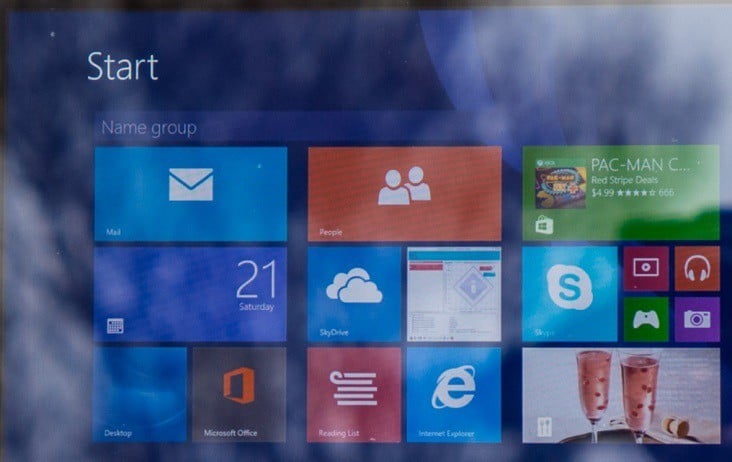Launch the Microsoft Office tile
This screenshot has width=732, height=462.
(239, 395)
